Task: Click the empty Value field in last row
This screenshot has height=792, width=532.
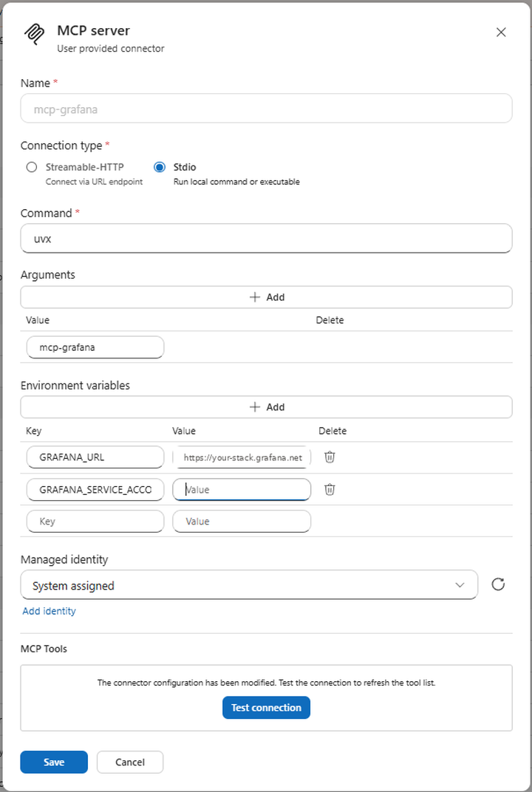Action: pyautogui.click(x=242, y=522)
